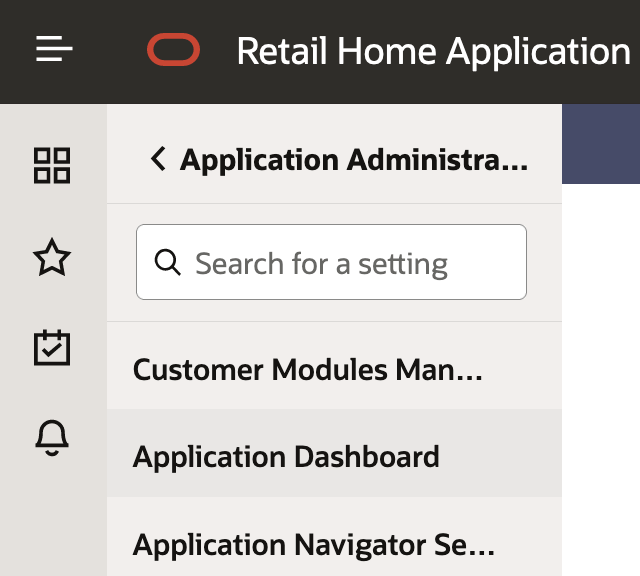Image resolution: width=640 pixels, height=576 pixels.
Task: Open the dashboard grid icon in sidebar
Action: click(52, 165)
